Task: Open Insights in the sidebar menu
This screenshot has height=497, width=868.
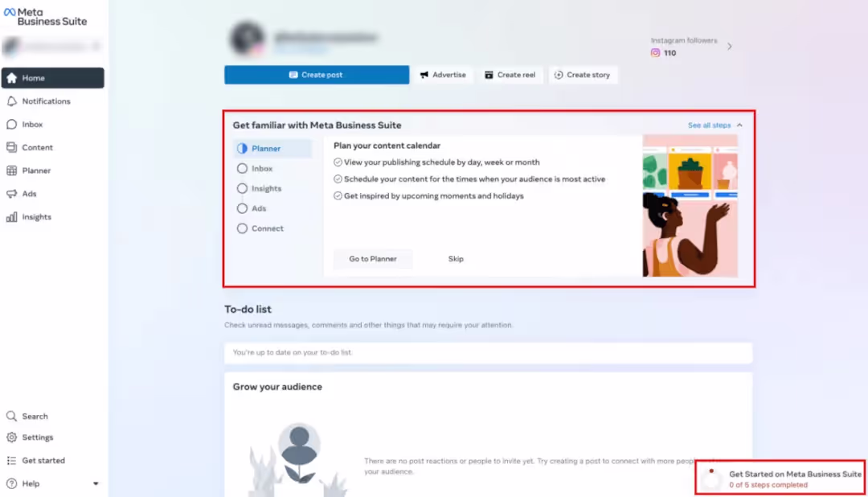Action: tap(52, 217)
